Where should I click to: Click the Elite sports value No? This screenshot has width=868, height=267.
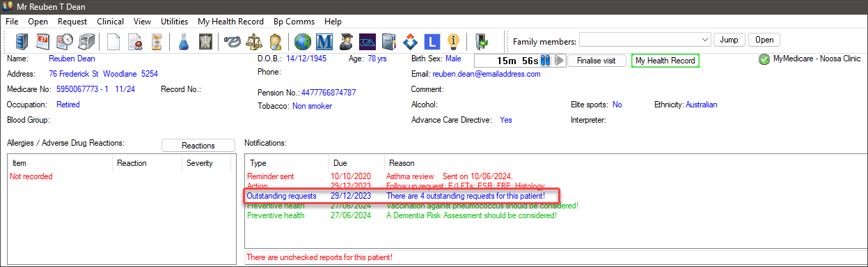coord(617,105)
